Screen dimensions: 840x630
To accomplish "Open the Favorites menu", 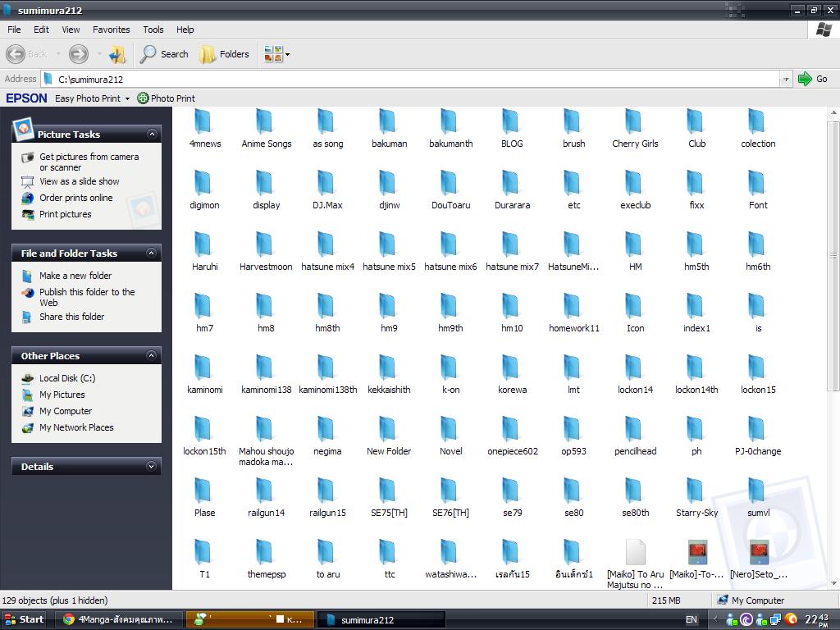I will (x=111, y=30).
